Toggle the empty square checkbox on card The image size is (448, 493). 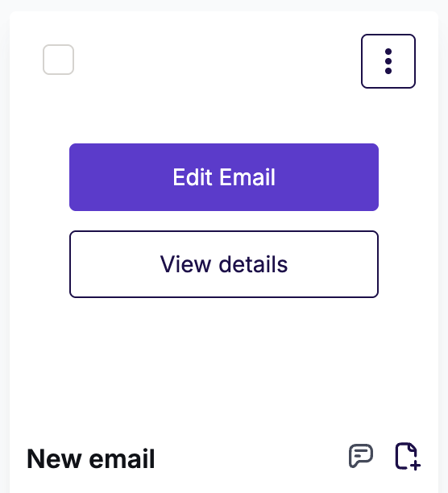(59, 60)
